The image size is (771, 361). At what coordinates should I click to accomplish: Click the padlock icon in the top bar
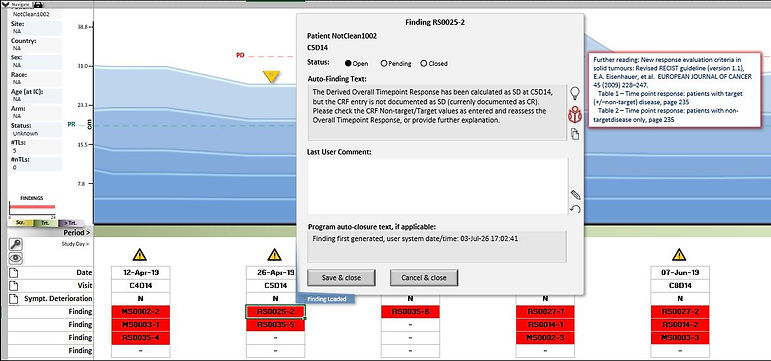pos(38,4)
